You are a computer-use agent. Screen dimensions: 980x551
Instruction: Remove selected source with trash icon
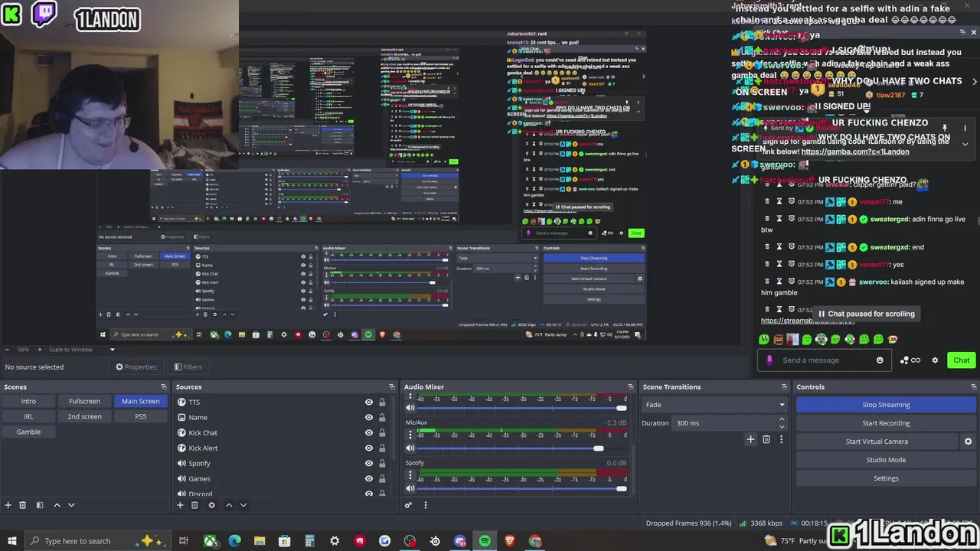[x=194, y=505]
